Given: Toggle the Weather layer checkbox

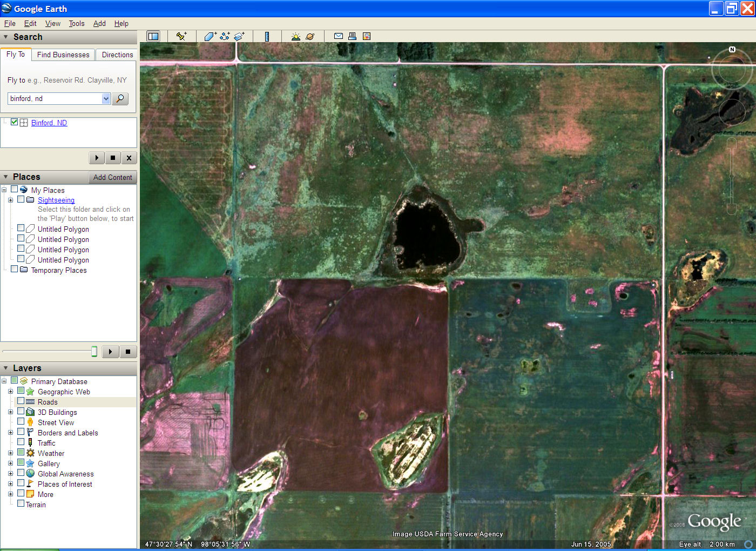Looking at the screenshot, I should click(x=21, y=453).
